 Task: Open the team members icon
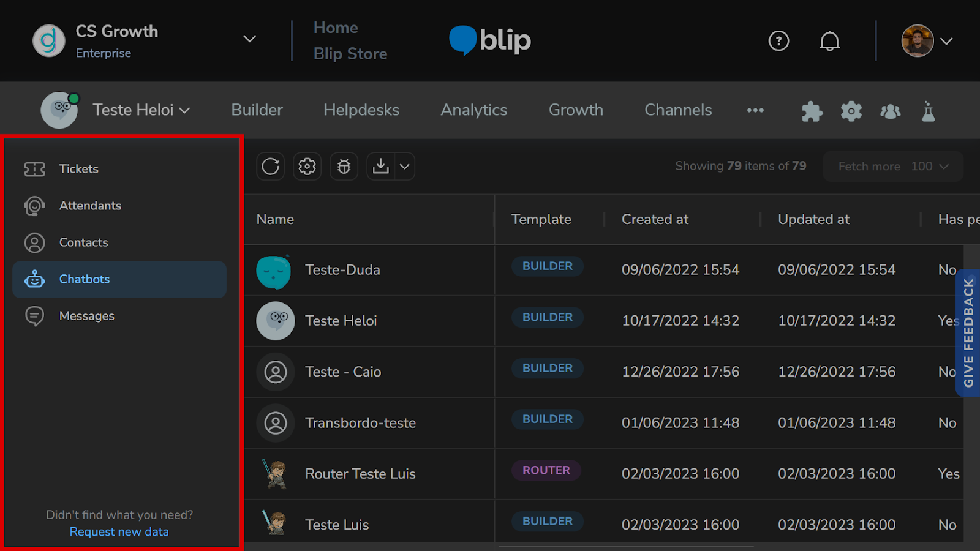(891, 111)
